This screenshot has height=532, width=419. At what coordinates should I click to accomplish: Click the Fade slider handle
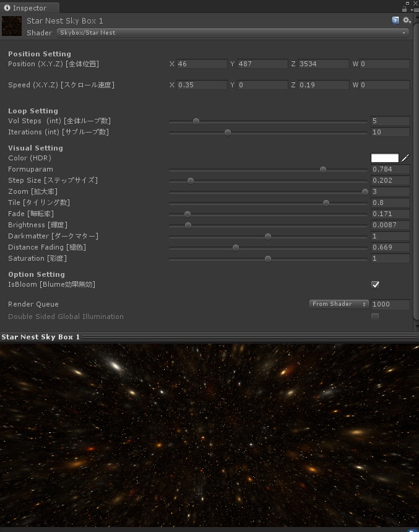coord(188,214)
